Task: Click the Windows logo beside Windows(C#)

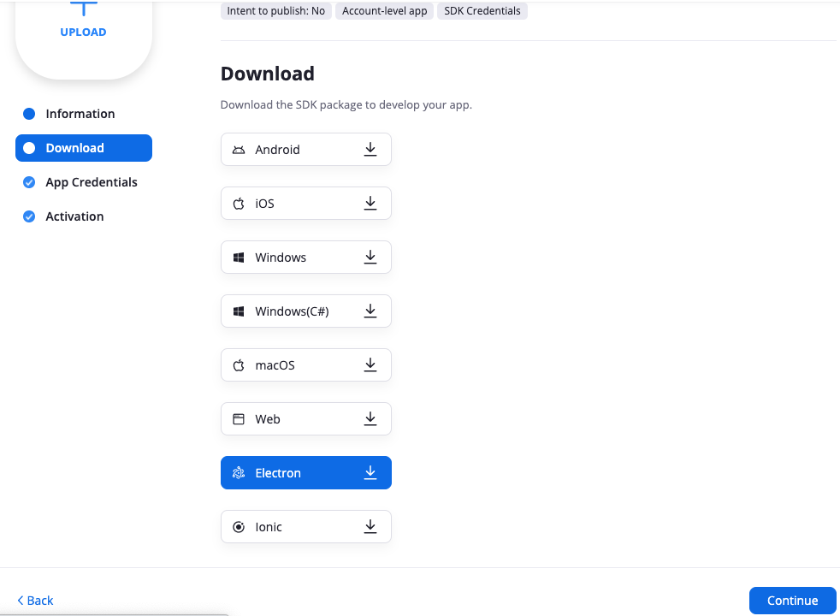Action: tap(239, 311)
